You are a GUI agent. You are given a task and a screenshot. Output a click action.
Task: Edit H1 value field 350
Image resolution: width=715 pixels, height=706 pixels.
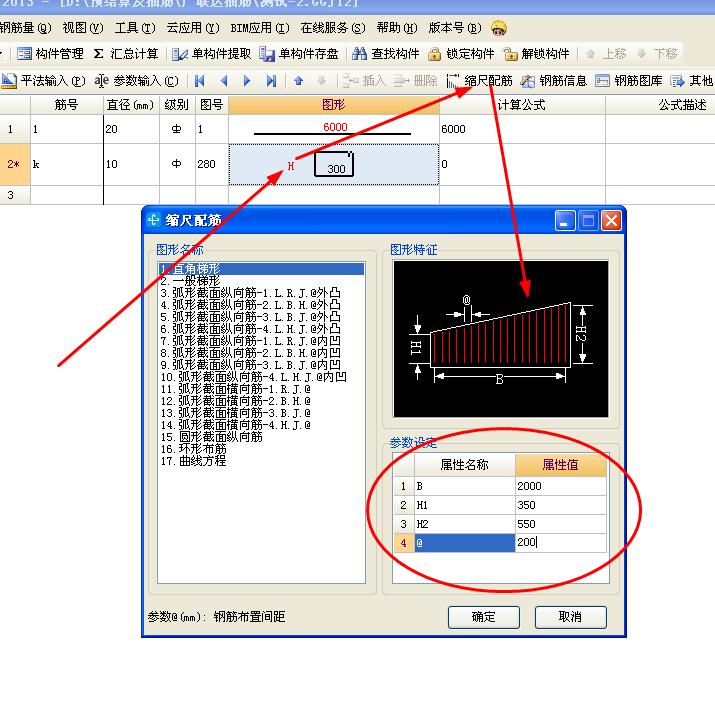561,505
